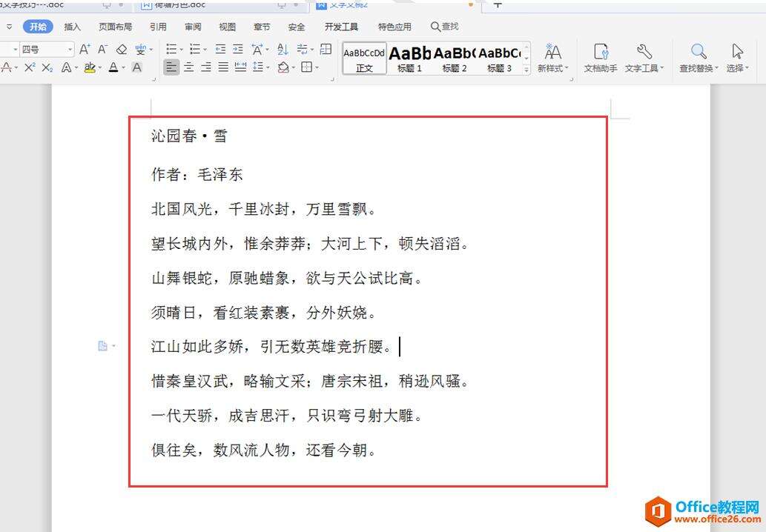766x532 pixels.
Task: Switch to the 视图 tab
Action: (x=227, y=27)
